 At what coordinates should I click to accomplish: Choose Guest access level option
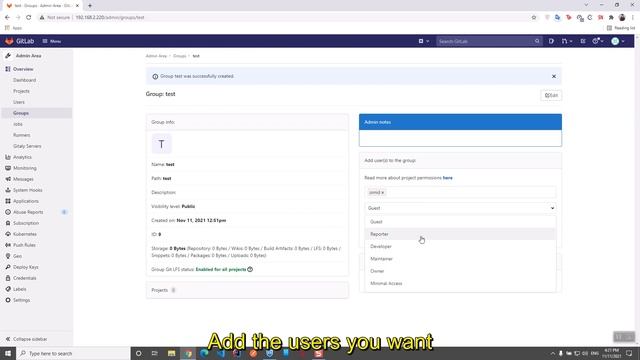coord(460,222)
